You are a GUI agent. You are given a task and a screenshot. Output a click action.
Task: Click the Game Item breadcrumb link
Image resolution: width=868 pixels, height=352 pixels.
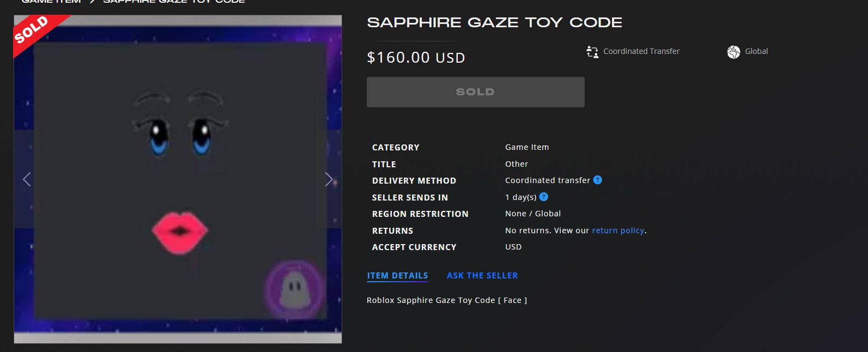click(51, 2)
